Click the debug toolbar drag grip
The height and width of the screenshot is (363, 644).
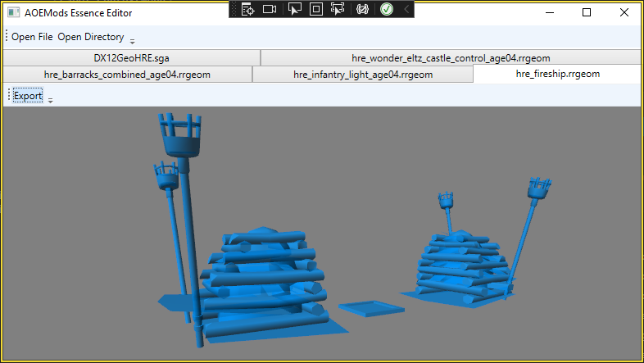coord(234,9)
